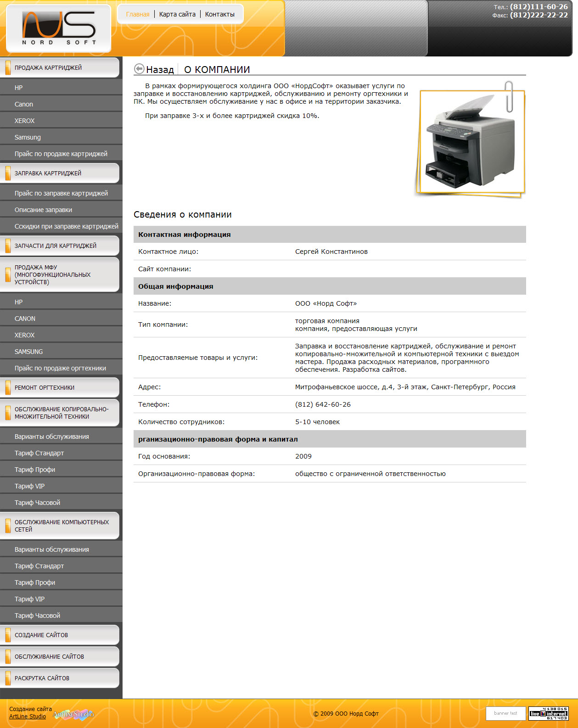This screenshot has width=578, height=728.
Task: Open Сскидки при заправке картриджей
Action: pyautogui.click(x=61, y=226)
